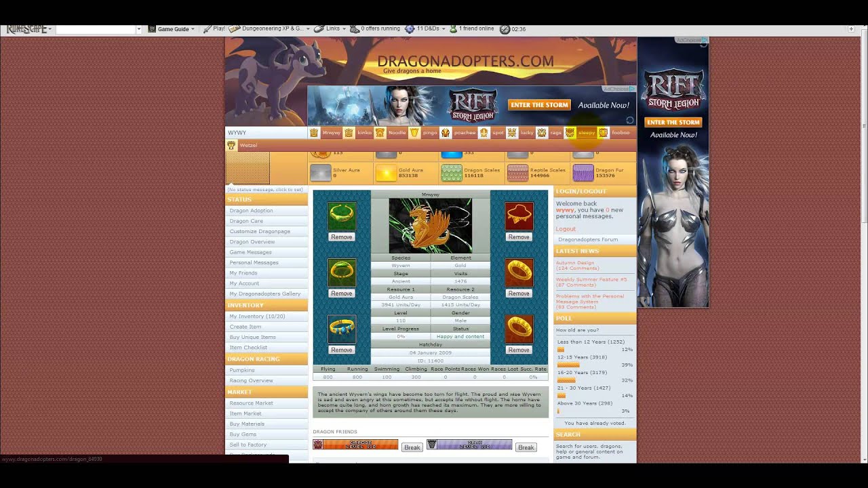Image resolution: width=868 pixels, height=488 pixels.
Task: Click the rags dragon's icon
Action: pyautogui.click(x=542, y=133)
